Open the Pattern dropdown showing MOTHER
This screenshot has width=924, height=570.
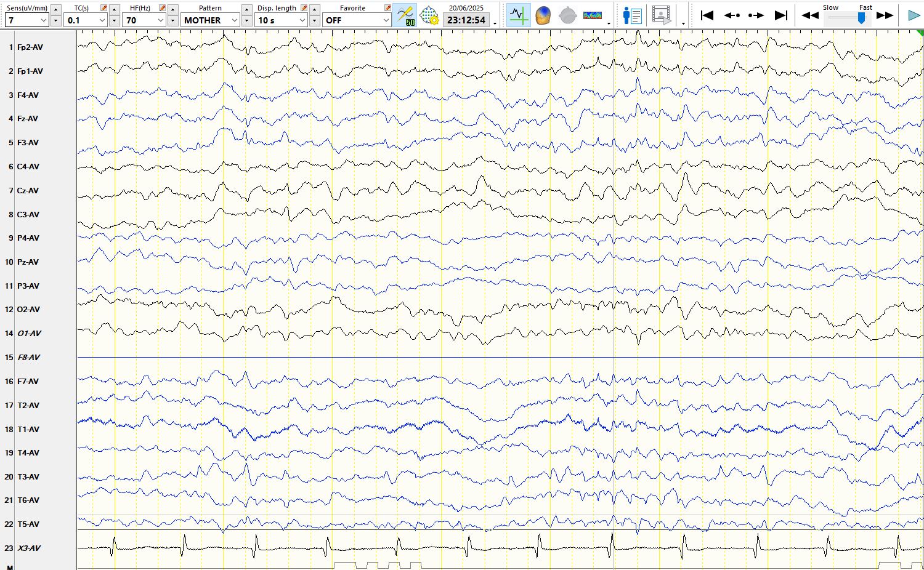coord(234,20)
